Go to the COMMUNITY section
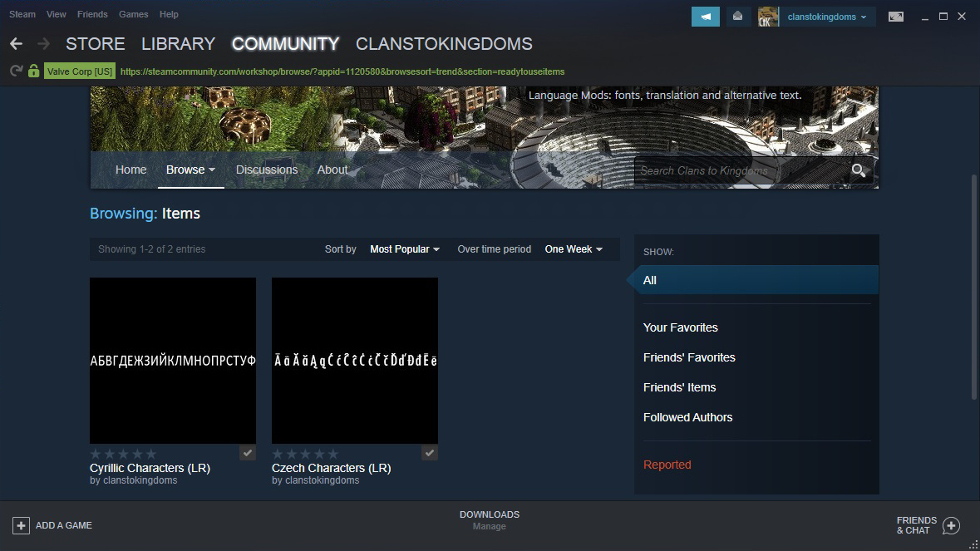Image resolution: width=980 pixels, height=551 pixels. pos(286,44)
